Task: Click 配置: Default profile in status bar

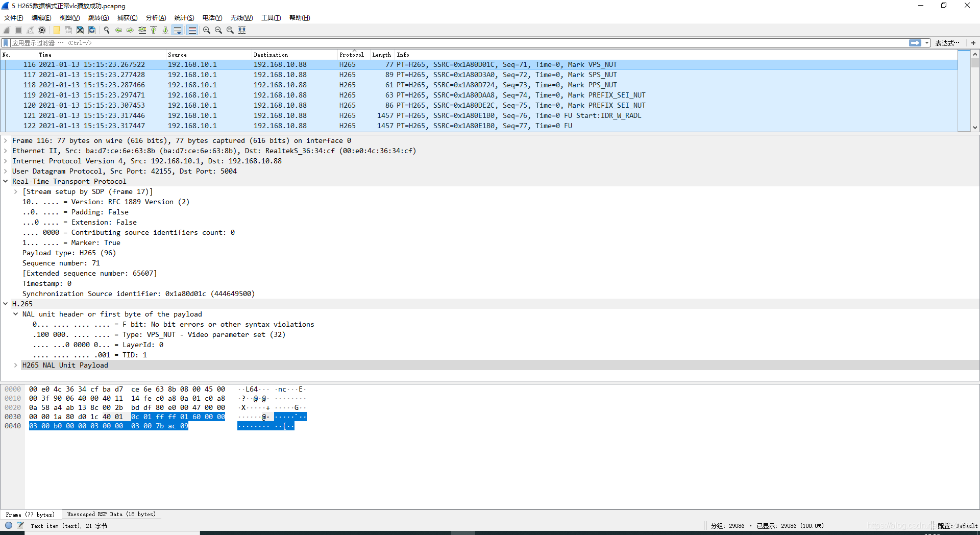Action: point(958,525)
